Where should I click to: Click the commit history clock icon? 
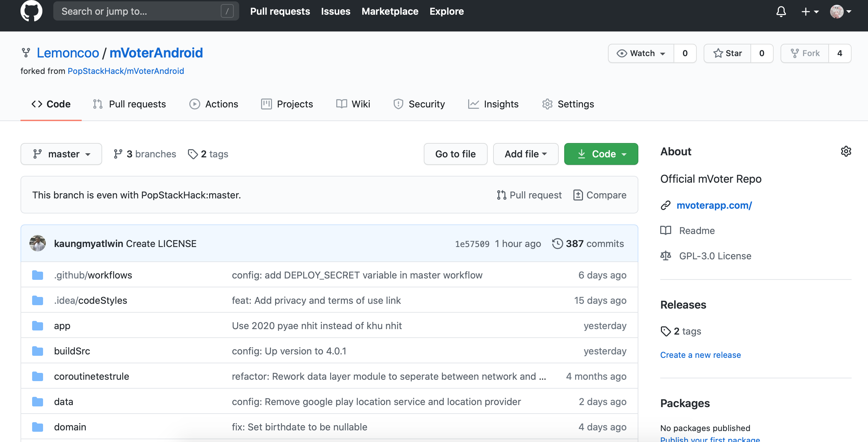(557, 244)
